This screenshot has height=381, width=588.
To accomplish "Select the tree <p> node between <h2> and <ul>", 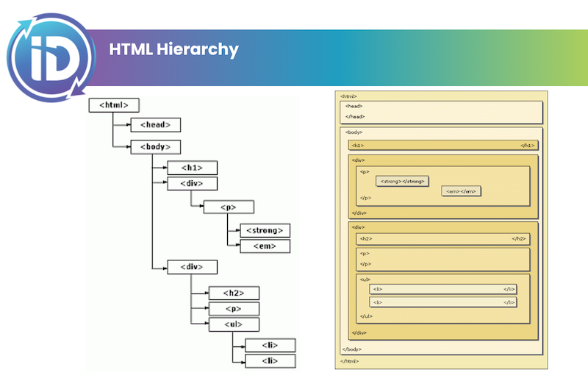I will pyautogui.click(x=234, y=309).
